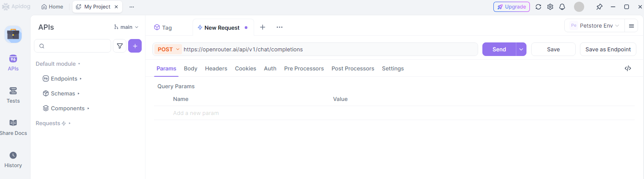Click the request URL input field
Screen dimensions: 644x179
click(x=329, y=49)
